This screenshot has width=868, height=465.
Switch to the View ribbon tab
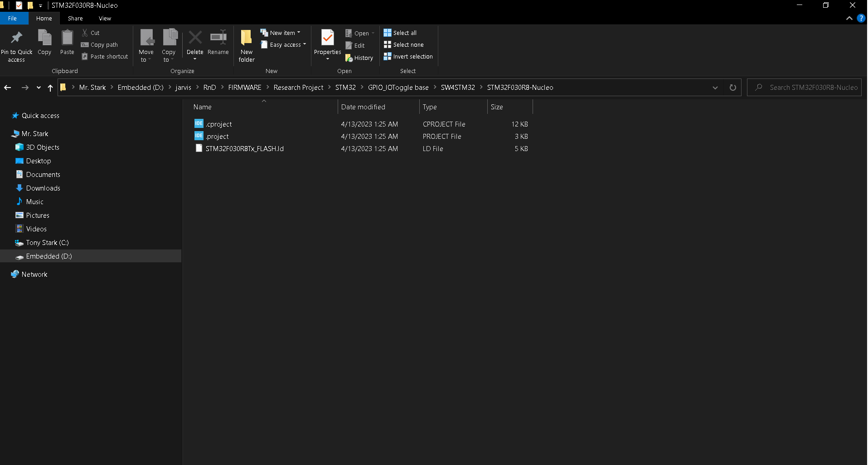(x=105, y=18)
